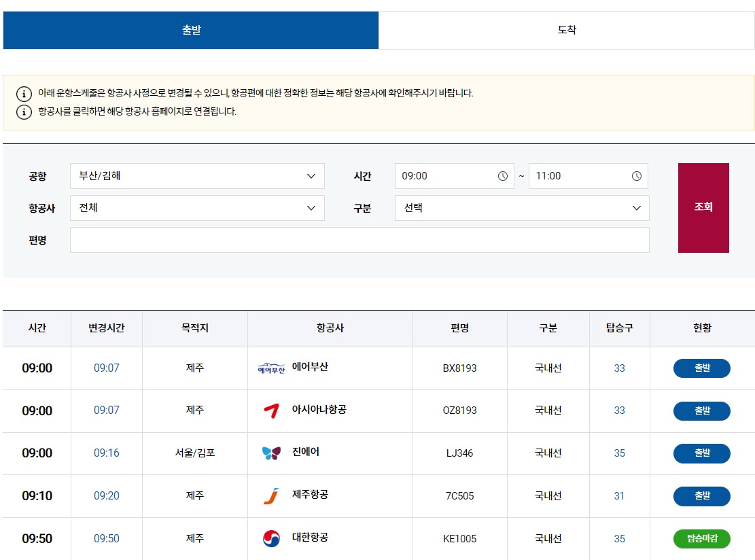Image resolution: width=755 pixels, height=560 pixels.
Task: Click the 현황 column header
Action: click(x=702, y=328)
